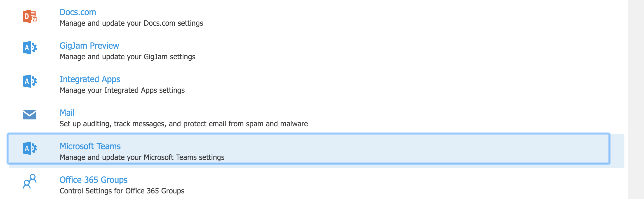
Task: Select the 'Manage and update your GigJam settings' text
Action: [128, 57]
